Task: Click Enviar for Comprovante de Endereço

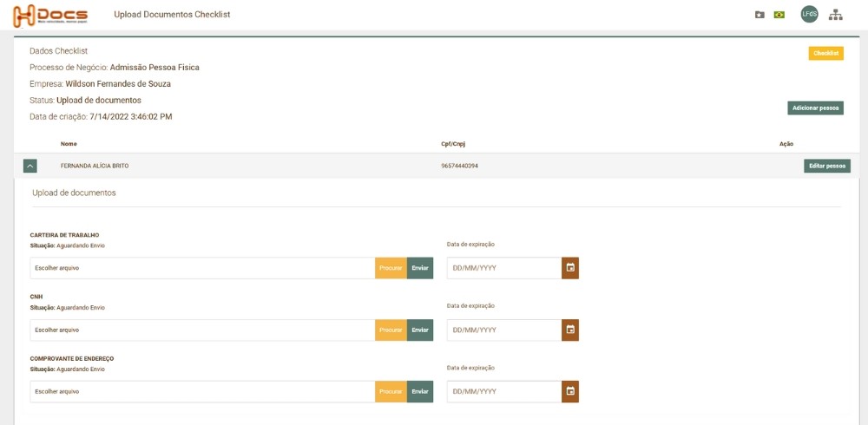Action: click(x=420, y=391)
